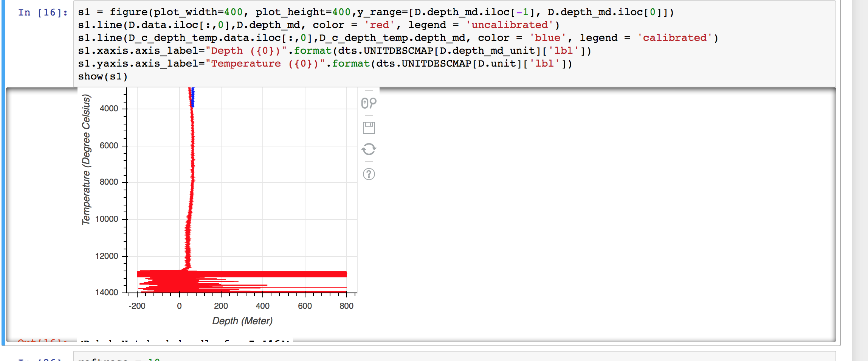Click the 'Temperature (Degree Celsius)' y-axis label

pyautogui.click(x=86, y=160)
